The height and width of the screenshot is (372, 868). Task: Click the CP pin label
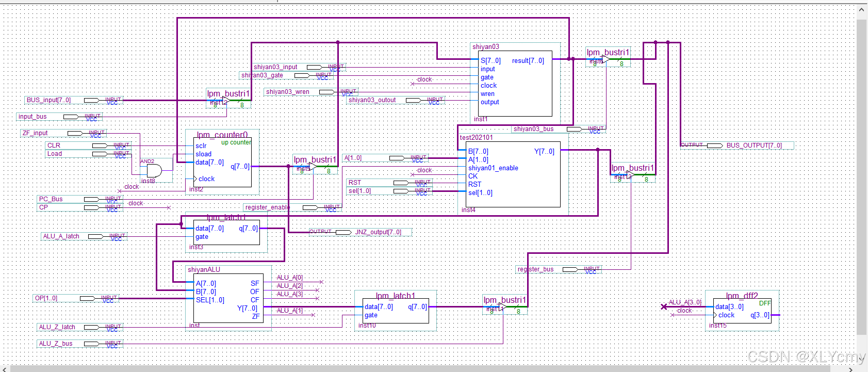point(43,207)
